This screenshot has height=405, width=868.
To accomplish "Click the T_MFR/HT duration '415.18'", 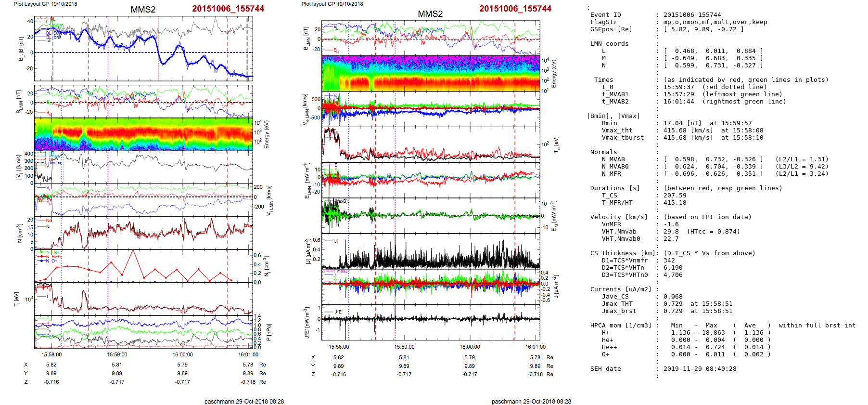I will click(x=675, y=203).
